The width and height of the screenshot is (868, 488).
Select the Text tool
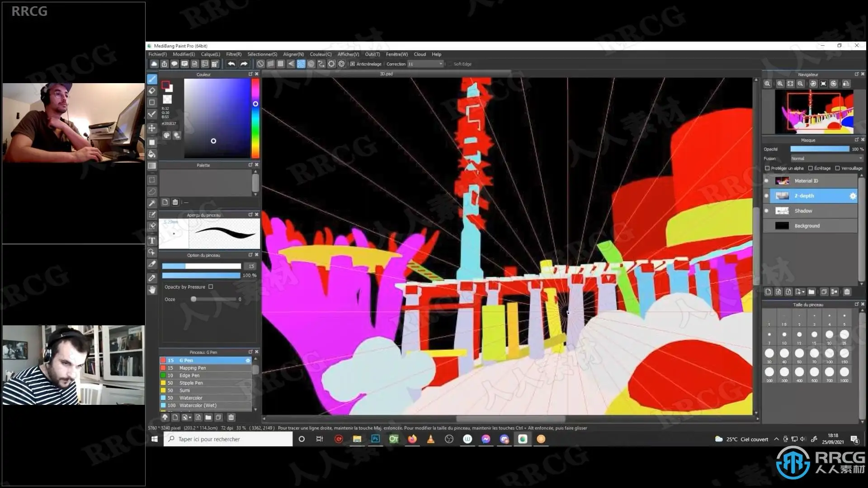click(x=152, y=241)
